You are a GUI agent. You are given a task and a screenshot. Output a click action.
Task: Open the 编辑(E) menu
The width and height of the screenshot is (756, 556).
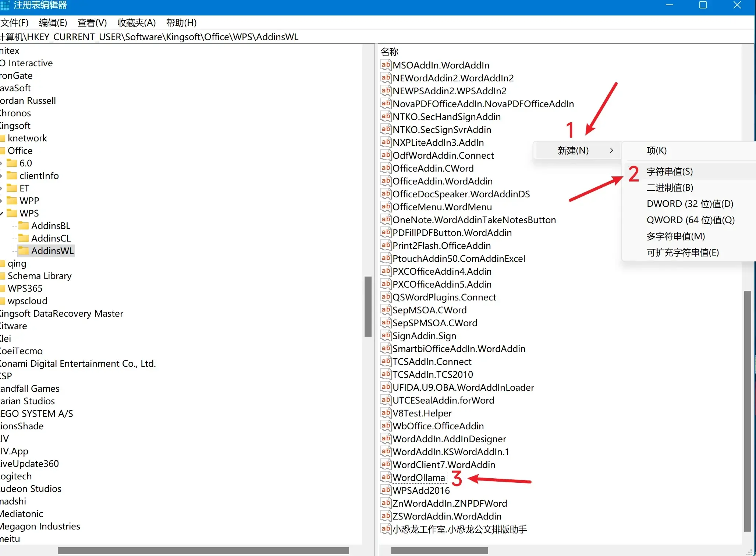(x=53, y=23)
